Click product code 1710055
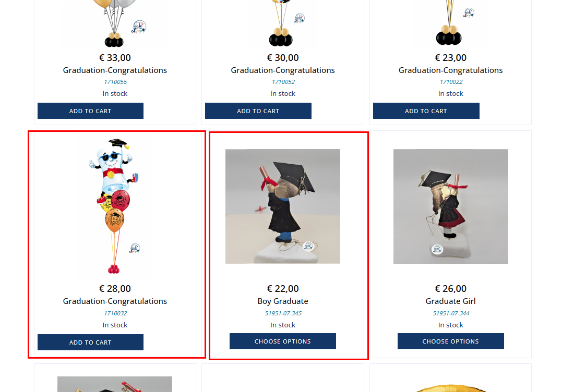 pos(115,82)
